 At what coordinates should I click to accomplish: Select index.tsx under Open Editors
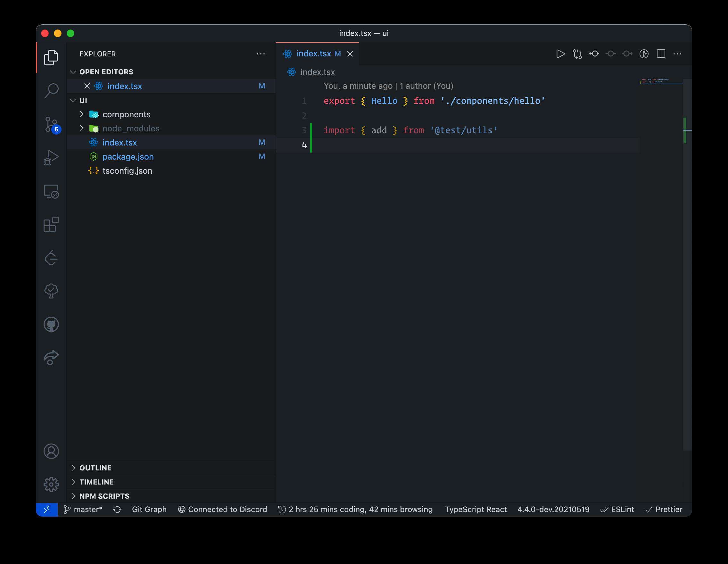pos(171,86)
